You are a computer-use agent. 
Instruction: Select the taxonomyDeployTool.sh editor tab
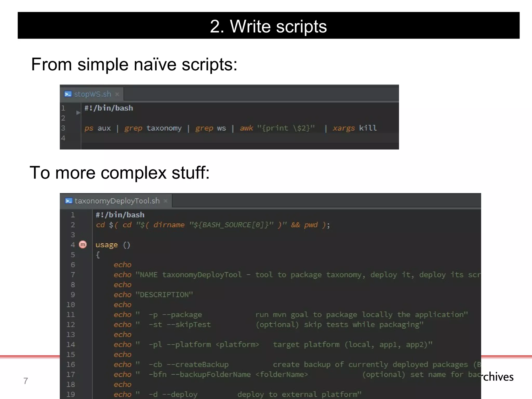click(x=116, y=201)
